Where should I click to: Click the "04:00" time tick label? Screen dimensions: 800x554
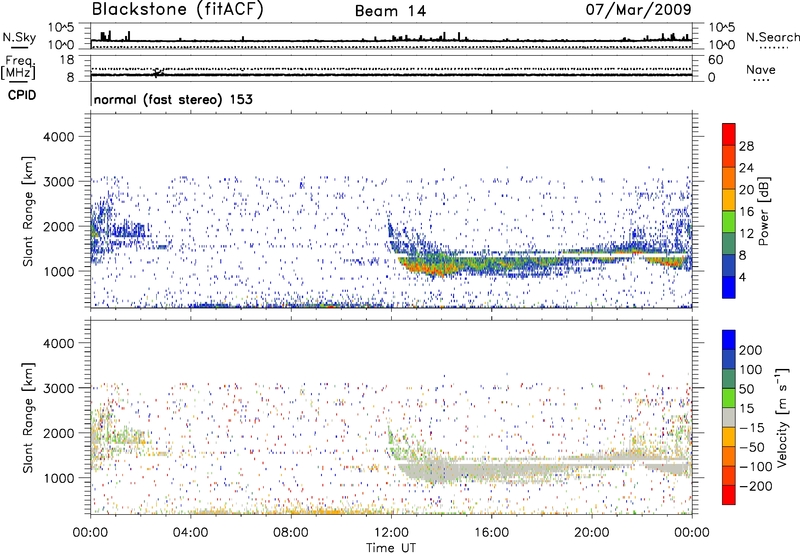(x=191, y=533)
